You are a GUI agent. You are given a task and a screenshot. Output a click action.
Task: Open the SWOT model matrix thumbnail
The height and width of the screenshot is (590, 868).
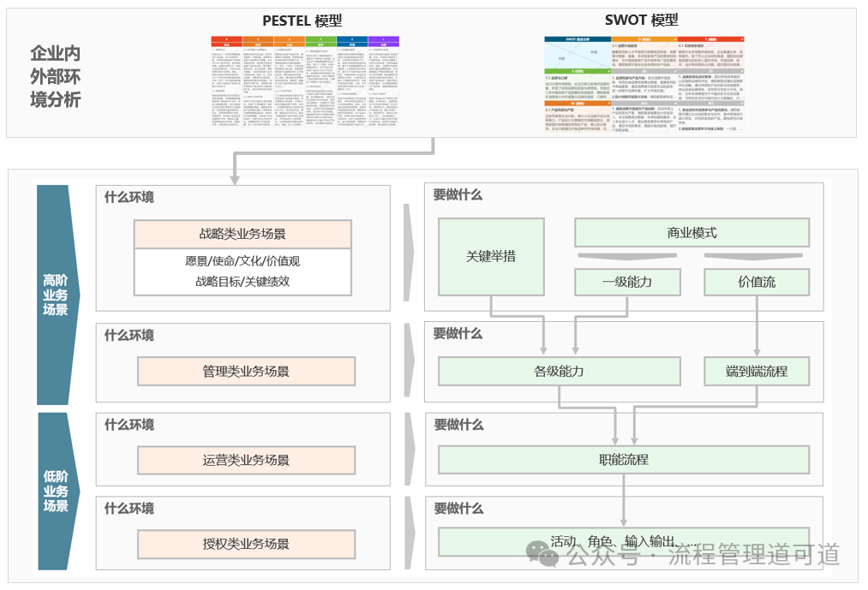pyautogui.click(x=644, y=84)
